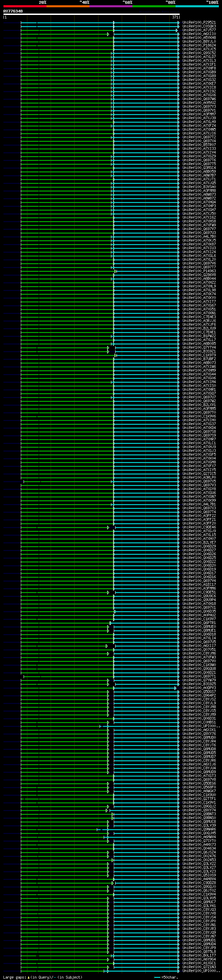
Task: Select hit label UniRef100_Q2TTF1
Action: (199, 799)
